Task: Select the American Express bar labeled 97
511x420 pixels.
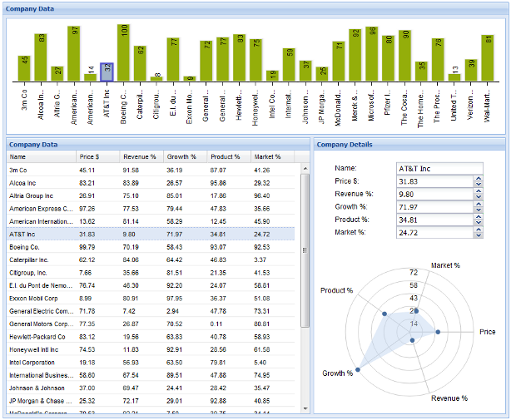Action: pos(74,53)
